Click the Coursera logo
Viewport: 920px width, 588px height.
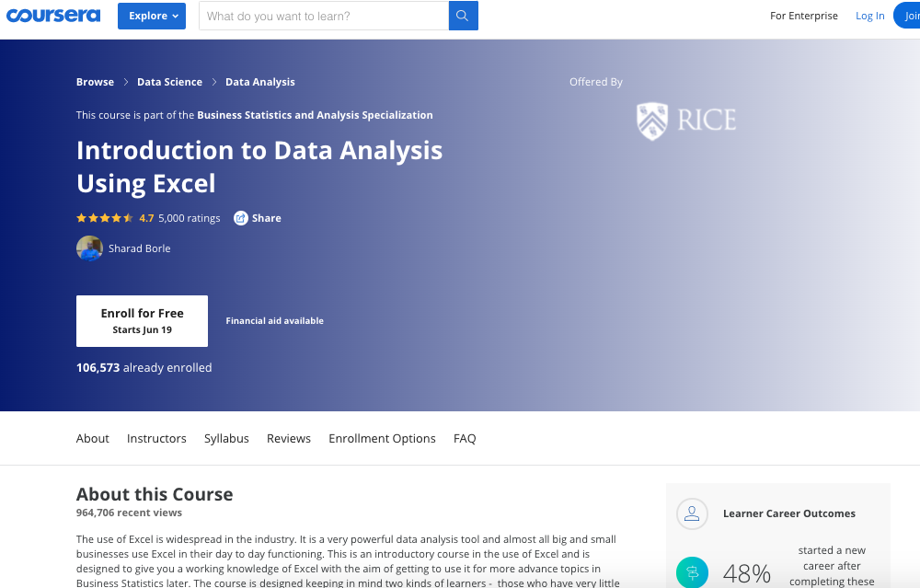[x=53, y=16]
